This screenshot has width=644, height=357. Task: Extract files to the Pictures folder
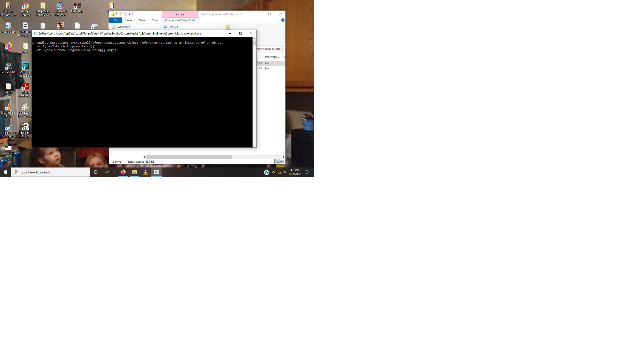click(173, 27)
